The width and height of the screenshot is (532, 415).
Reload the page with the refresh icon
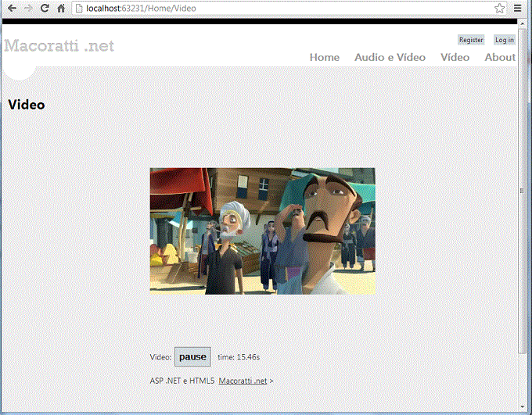(x=45, y=8)
